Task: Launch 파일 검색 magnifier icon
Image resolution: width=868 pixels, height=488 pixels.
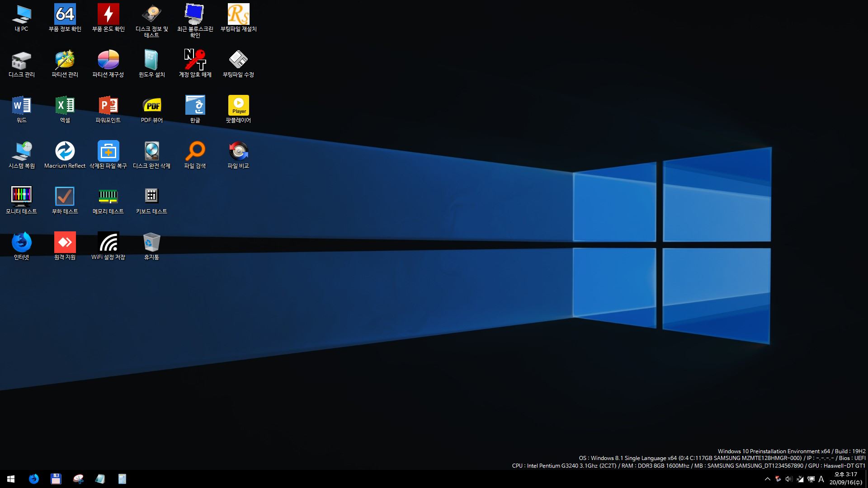Action: pos(195,155)
